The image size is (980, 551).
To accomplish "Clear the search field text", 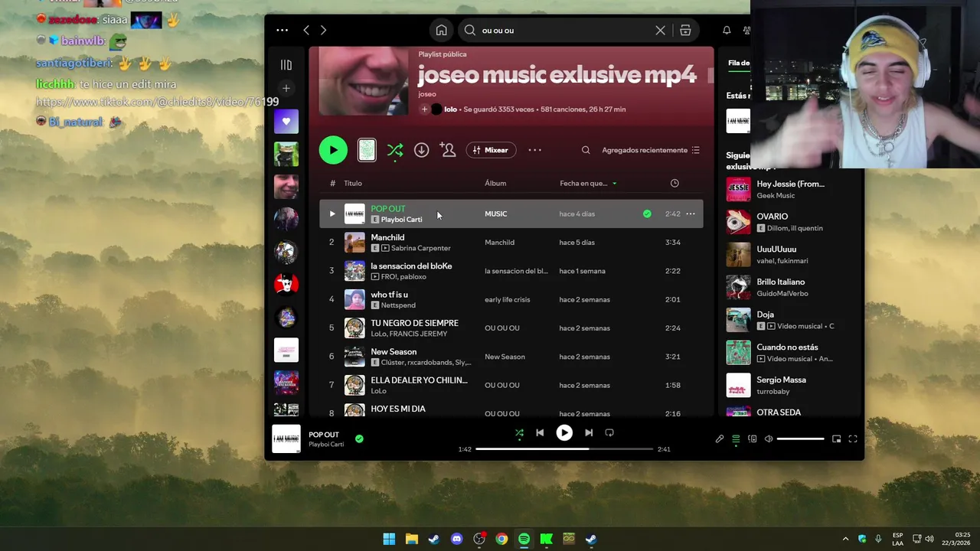I will [x=660, y=31].
